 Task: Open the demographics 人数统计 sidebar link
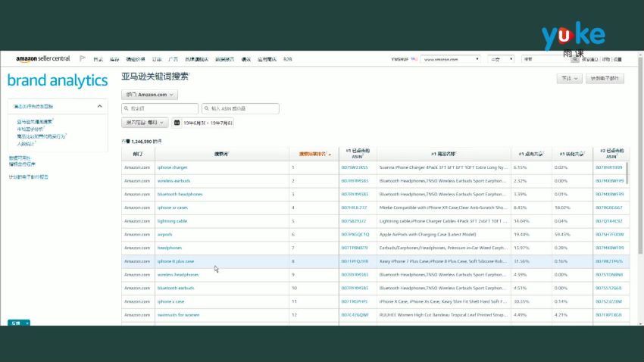tap(26, 144)
